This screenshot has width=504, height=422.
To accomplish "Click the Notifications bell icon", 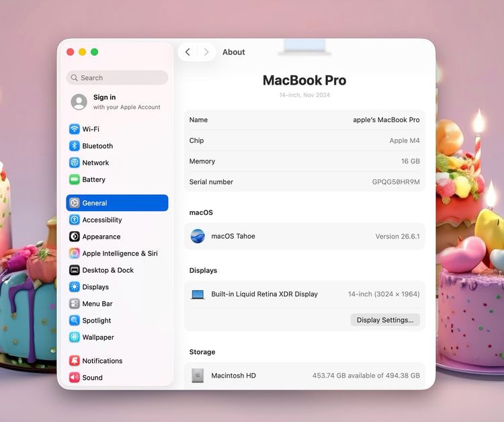I will 75,361.
